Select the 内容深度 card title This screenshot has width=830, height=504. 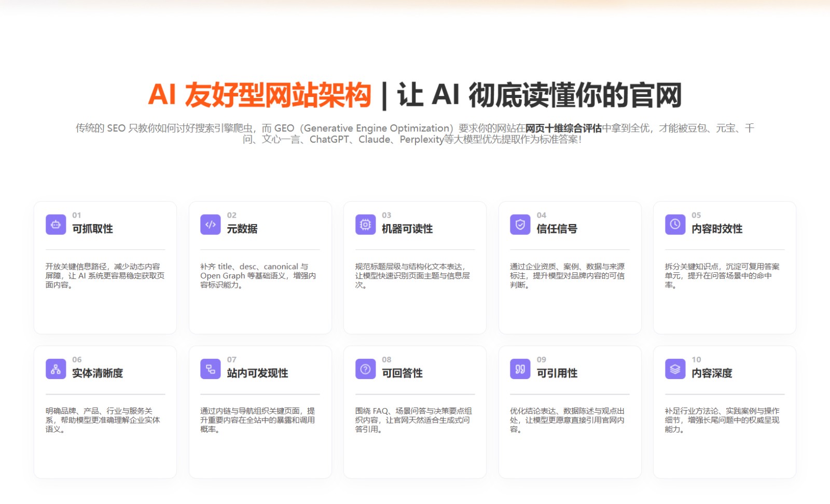tap(712, 373)
